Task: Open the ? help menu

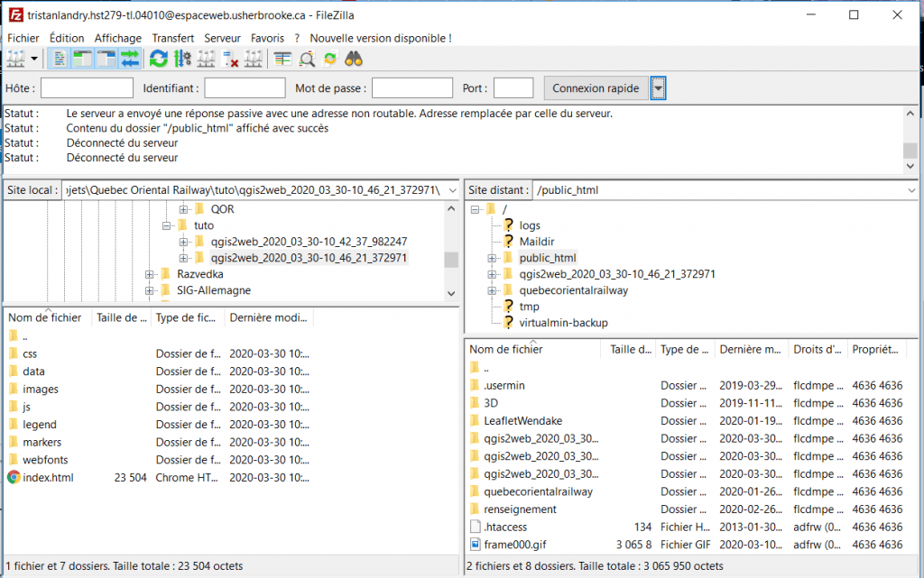Action: click(297, 38)
